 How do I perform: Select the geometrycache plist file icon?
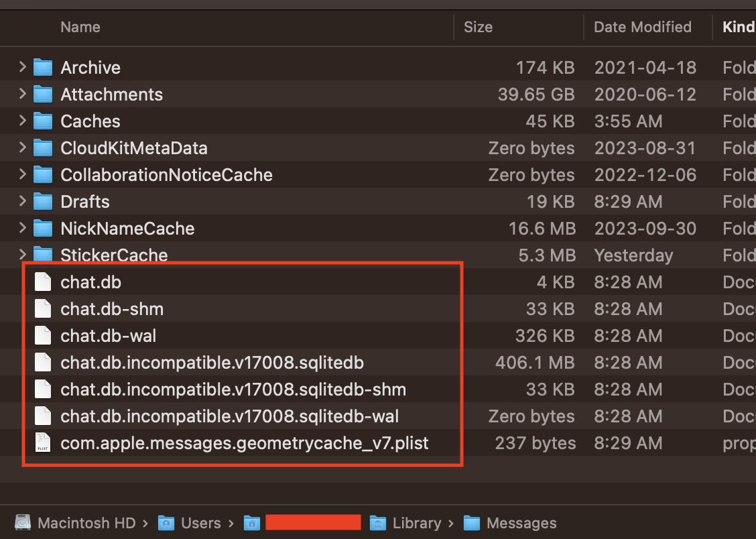coord(43,443)
